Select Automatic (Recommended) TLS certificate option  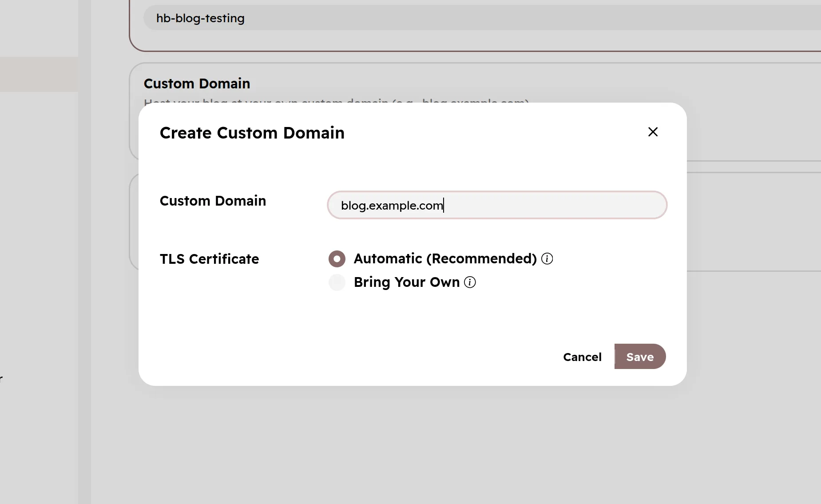337,259
